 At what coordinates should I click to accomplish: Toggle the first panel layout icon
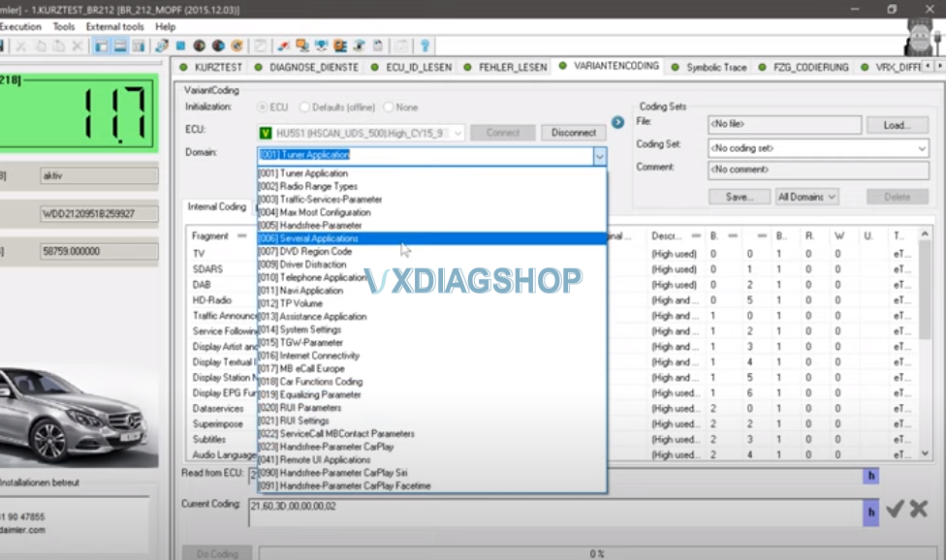(x=102, y=46)
